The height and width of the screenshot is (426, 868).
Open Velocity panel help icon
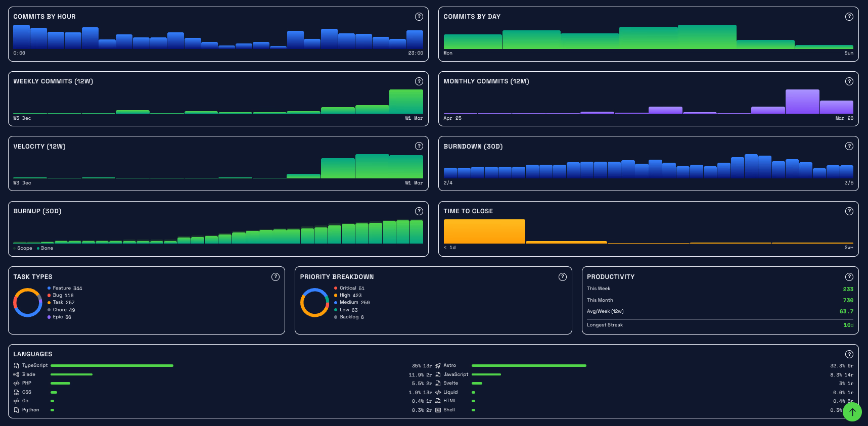coord(419,146)
